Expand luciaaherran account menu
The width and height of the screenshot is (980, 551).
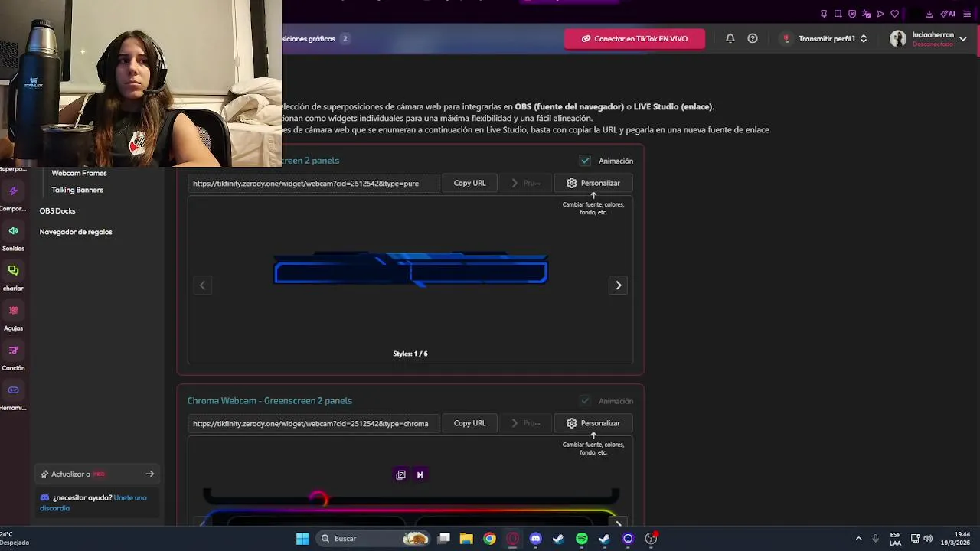point(963,38)
